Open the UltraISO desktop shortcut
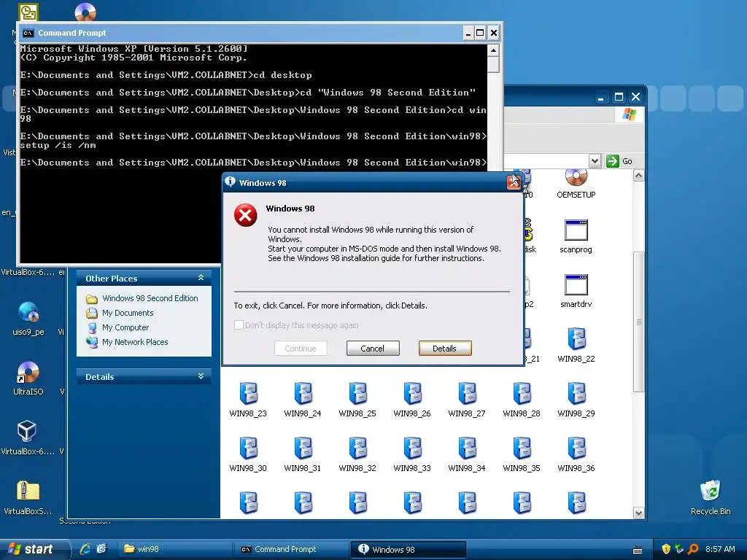Viewport: 747px width, 560px height. tap(28, 373)
